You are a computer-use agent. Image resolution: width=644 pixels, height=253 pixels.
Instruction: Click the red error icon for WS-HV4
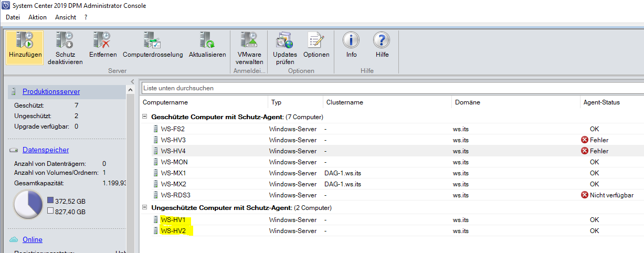(584, 151)
